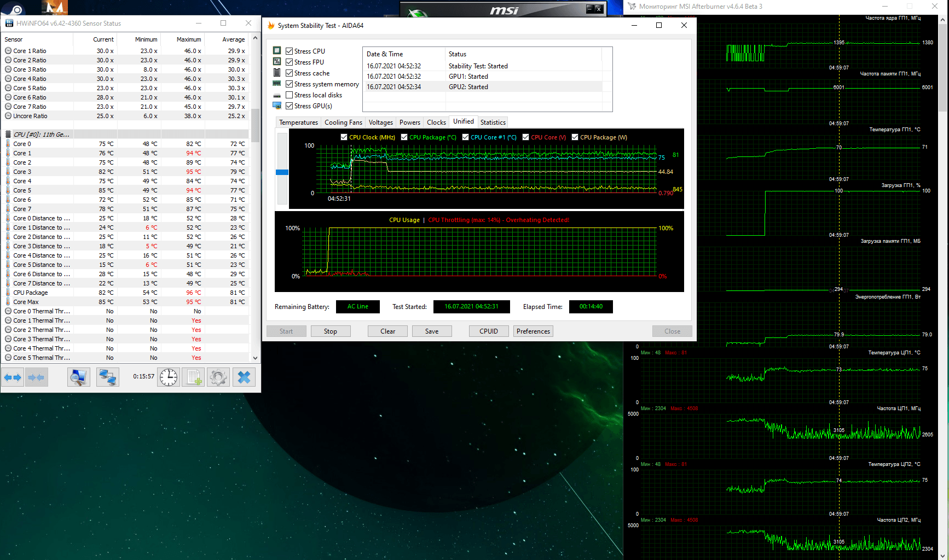Viewport: 949px width, 560px height.
Task: Start logging with the sheet-plus icon
Action: point(194,377)
